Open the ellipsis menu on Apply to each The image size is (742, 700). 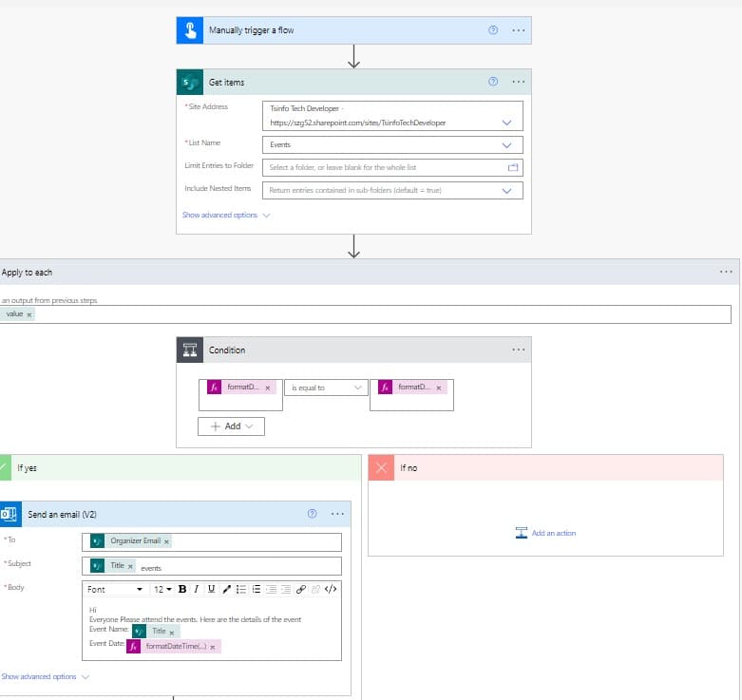point(726,272)
